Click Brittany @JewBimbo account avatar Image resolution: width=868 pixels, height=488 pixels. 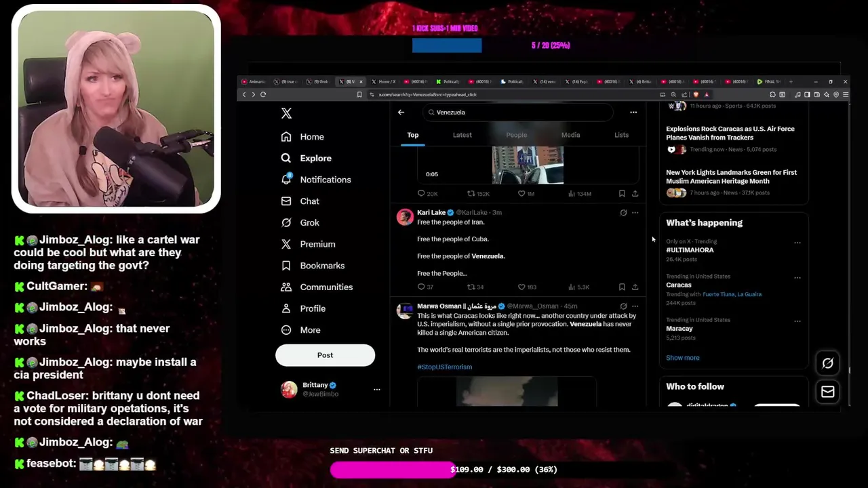289,389
